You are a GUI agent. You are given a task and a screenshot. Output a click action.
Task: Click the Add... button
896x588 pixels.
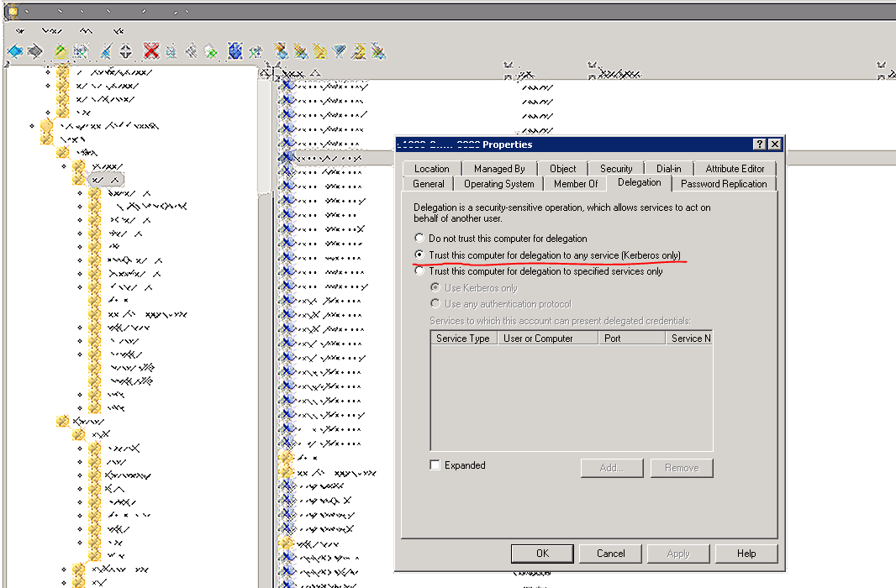(612, 468)
